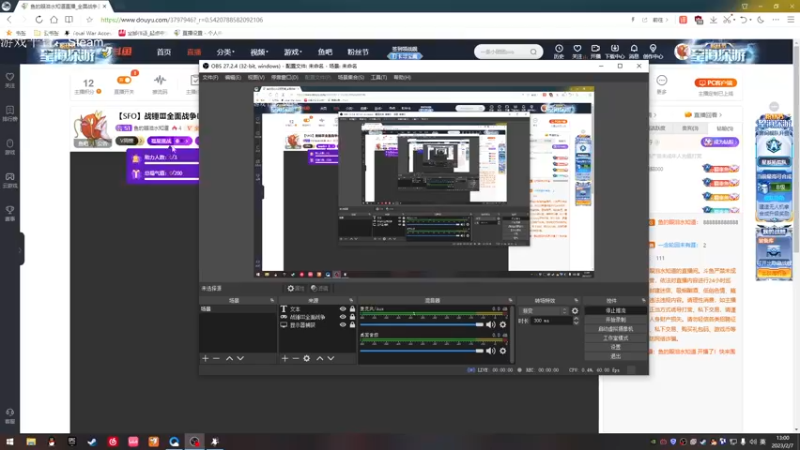Open 麦克风/Aux audio settings gear in mixer
Viewport: 800px width, 450px height.
point(503,324)
